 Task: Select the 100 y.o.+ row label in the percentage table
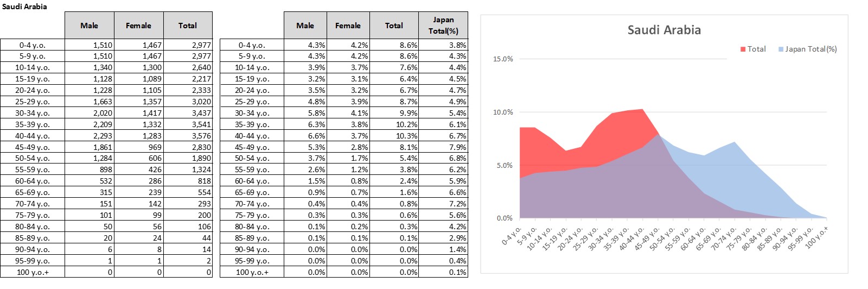pyautogui.click(x=252, y=272)
